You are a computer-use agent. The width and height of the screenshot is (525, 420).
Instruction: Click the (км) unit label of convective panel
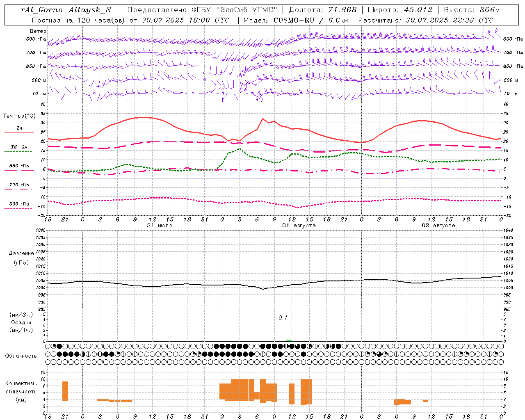pos(21,400)
